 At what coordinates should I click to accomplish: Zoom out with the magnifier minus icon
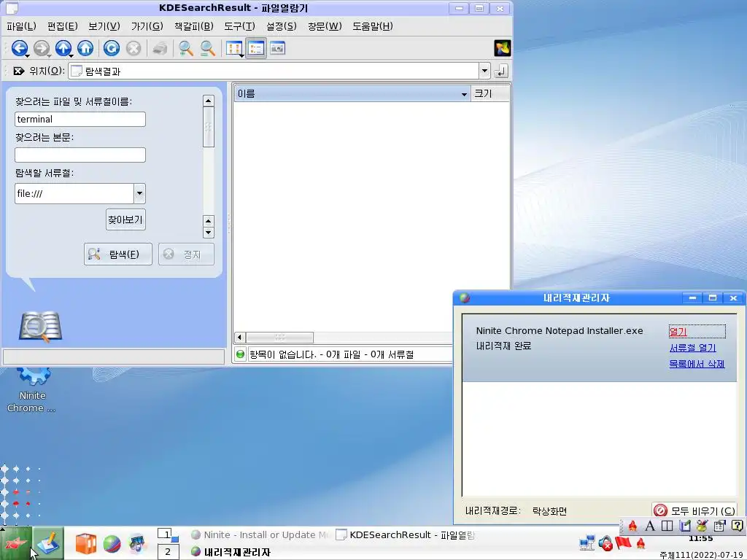point(208,48)
